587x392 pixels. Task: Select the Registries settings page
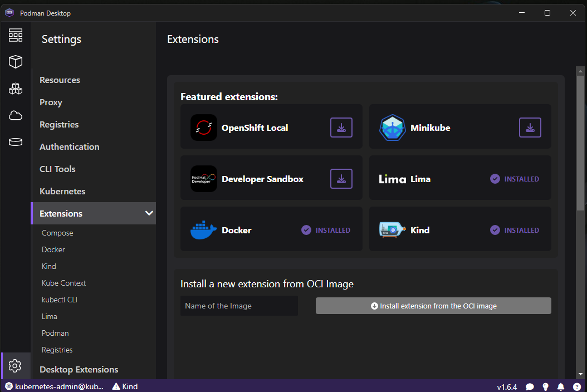59,124
